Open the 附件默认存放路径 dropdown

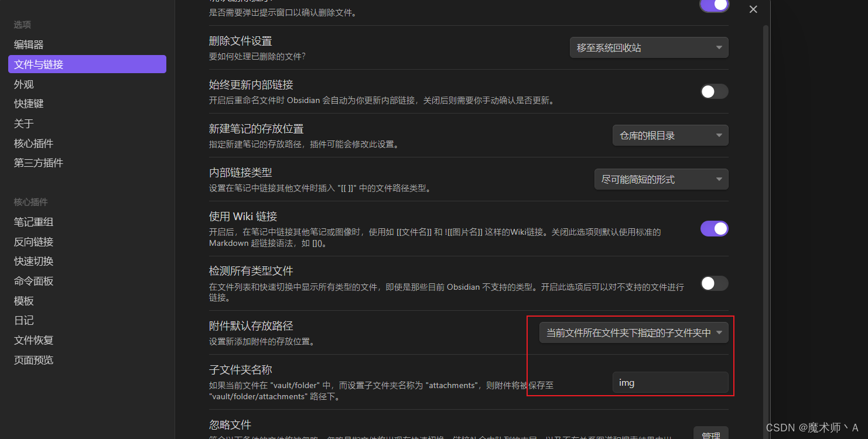tap(633, 332)
